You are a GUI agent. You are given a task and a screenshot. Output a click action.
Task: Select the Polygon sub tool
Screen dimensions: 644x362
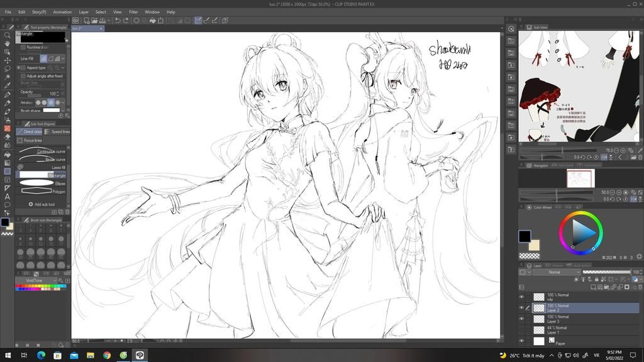tap(42, 191)
